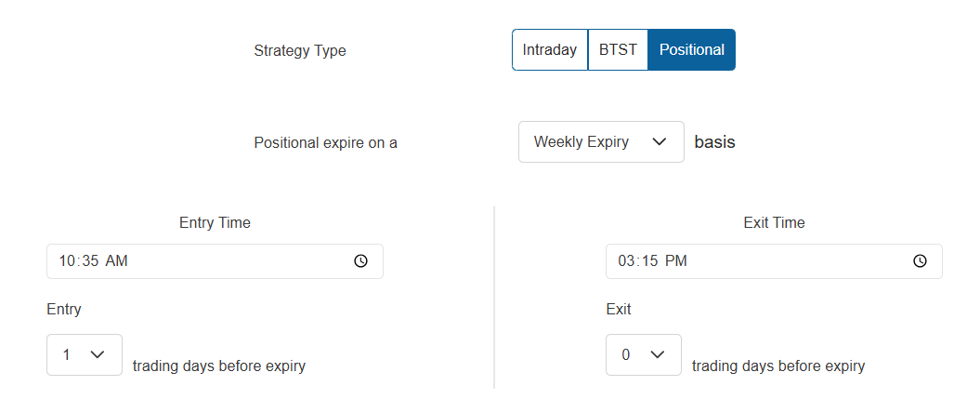Switch strategy type to BTST
The width and height of the screenshot is (980, 399).
(618, 50)
